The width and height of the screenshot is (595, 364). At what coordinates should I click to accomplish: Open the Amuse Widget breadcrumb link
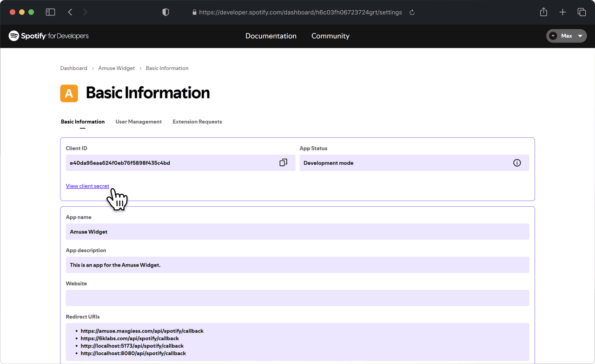pyautogui.click(x=116, y=68)
